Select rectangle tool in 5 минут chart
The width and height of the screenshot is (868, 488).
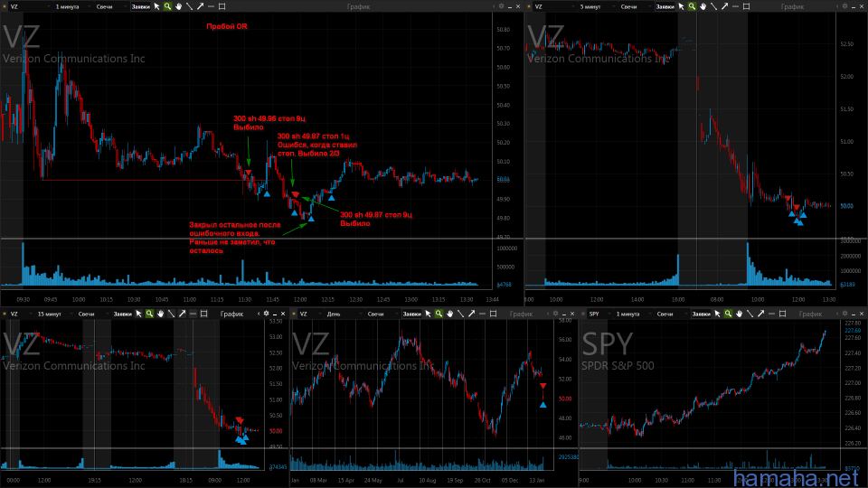pyautogui.click(x=746, y=6)
